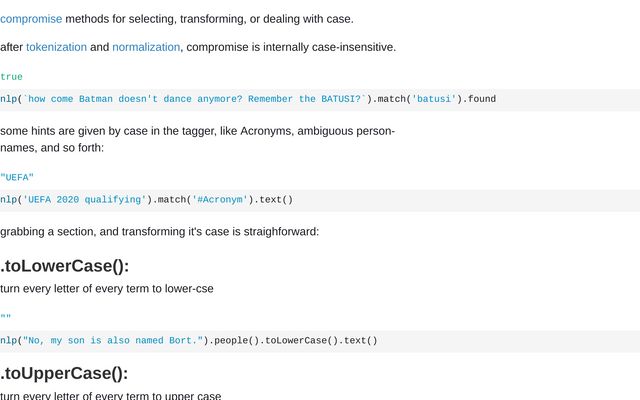
Task: Select the .toUpperCase(): heading
Action: [x=64, y=373]
